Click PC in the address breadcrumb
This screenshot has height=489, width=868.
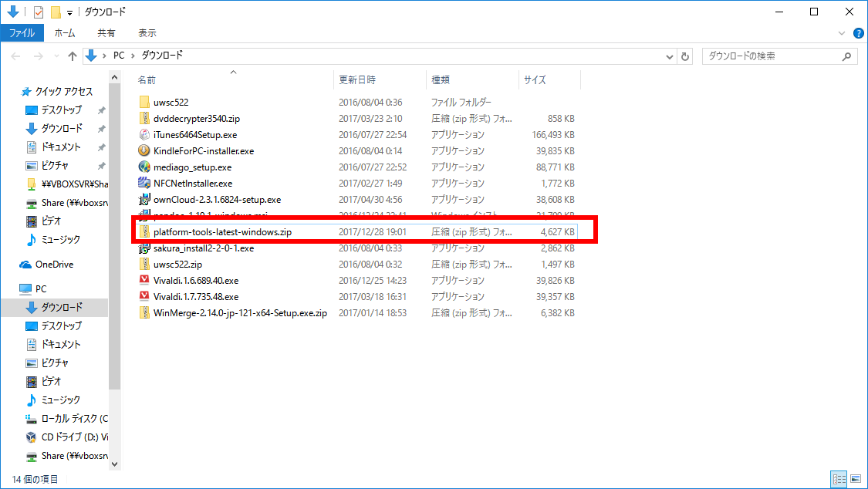(x=119, y=56)
